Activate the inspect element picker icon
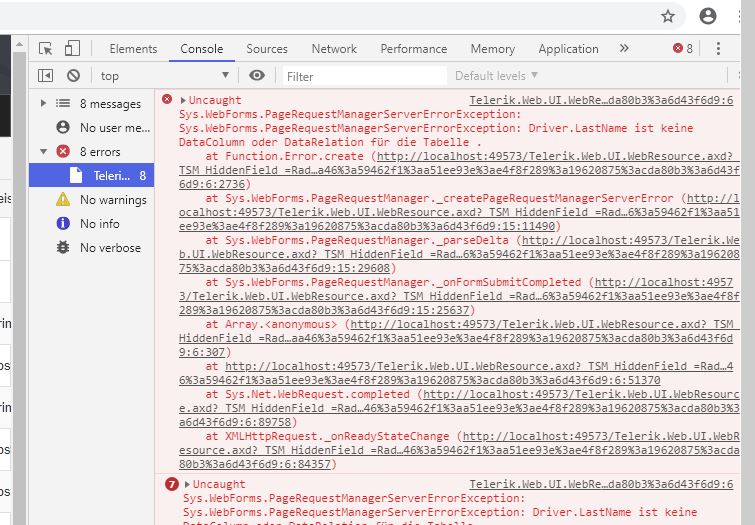The height and width of the screenshot is (525, 755). click(x=46, y=49)
